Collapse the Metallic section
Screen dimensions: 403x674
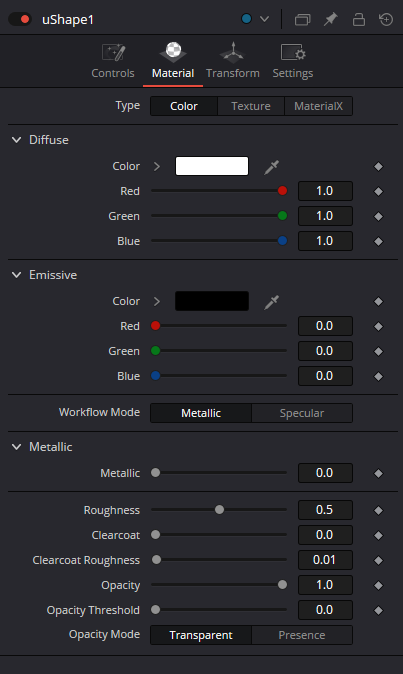point(16,447)
